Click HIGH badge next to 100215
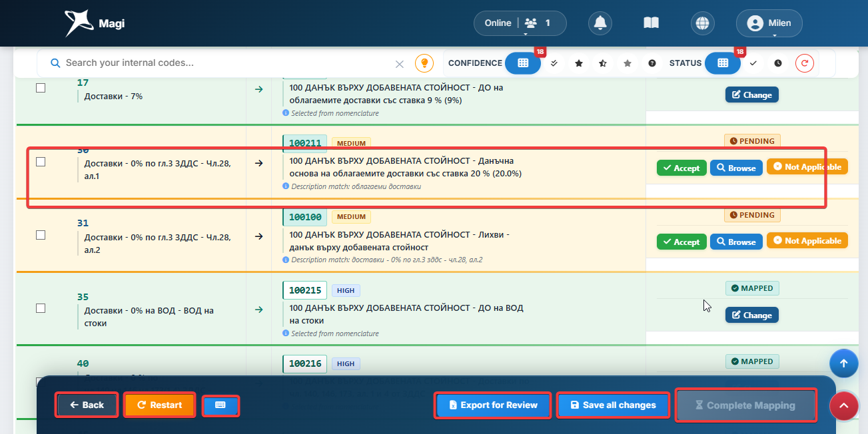This screenshot has width=868, height=434. pyautogui.click(x=346, y=290)
